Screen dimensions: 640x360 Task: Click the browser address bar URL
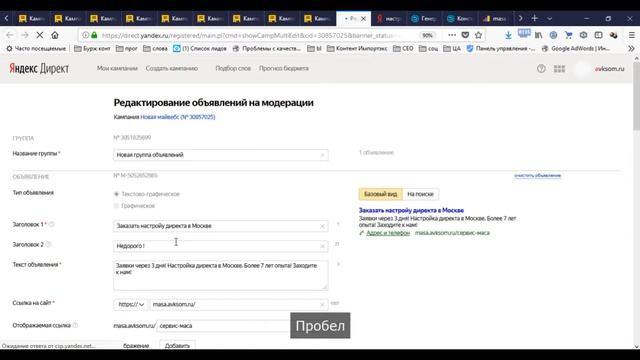[x=249, y=36]
